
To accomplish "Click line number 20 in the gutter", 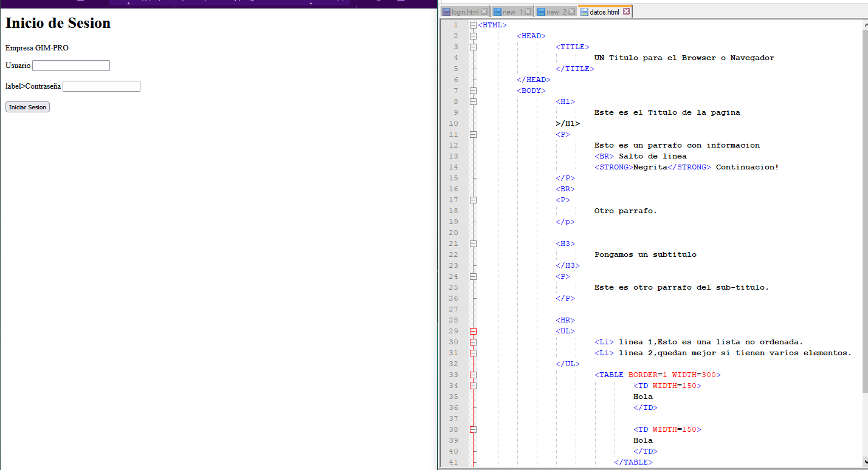I will 453,233.
